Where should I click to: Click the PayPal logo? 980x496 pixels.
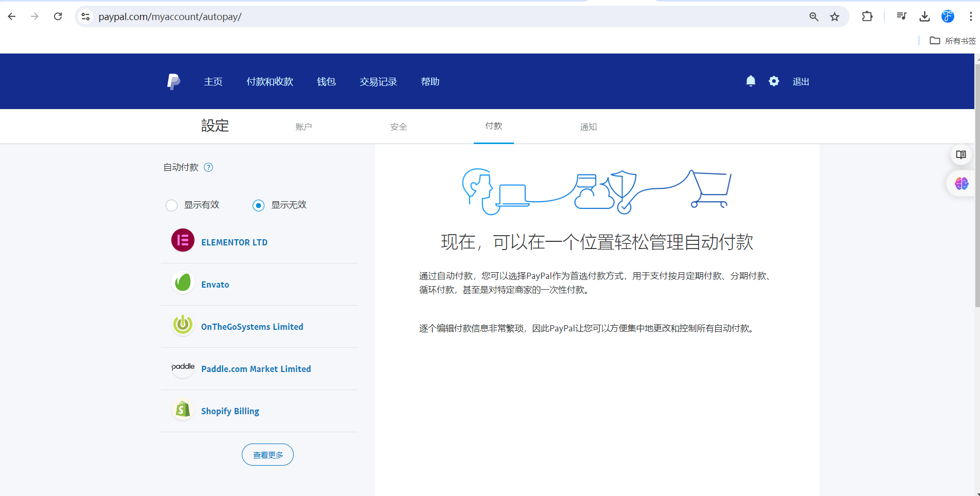coord(174,81)
